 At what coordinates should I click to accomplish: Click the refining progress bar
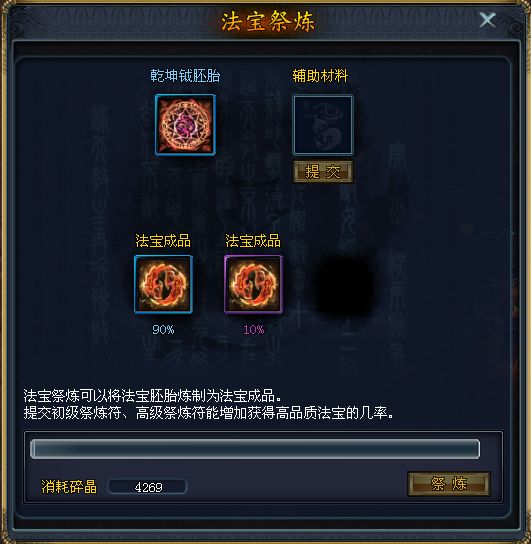point(255,449)
